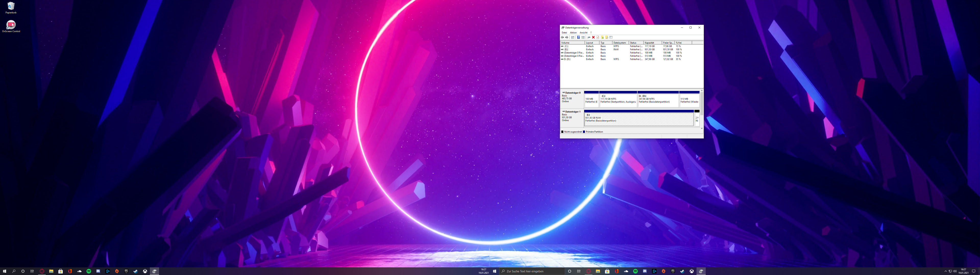Click the blue help question mark icon
The image size is (980, 275).
coord(579,37)
